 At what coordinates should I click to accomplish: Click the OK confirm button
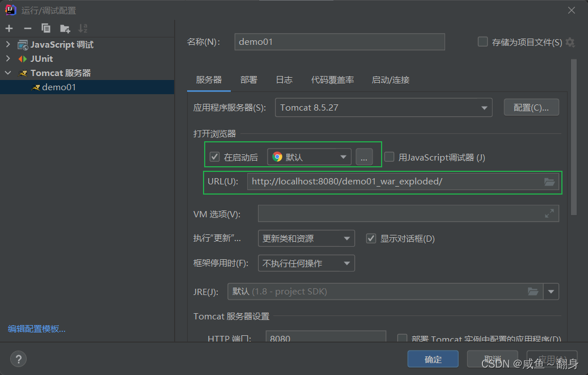click(433, 359)
